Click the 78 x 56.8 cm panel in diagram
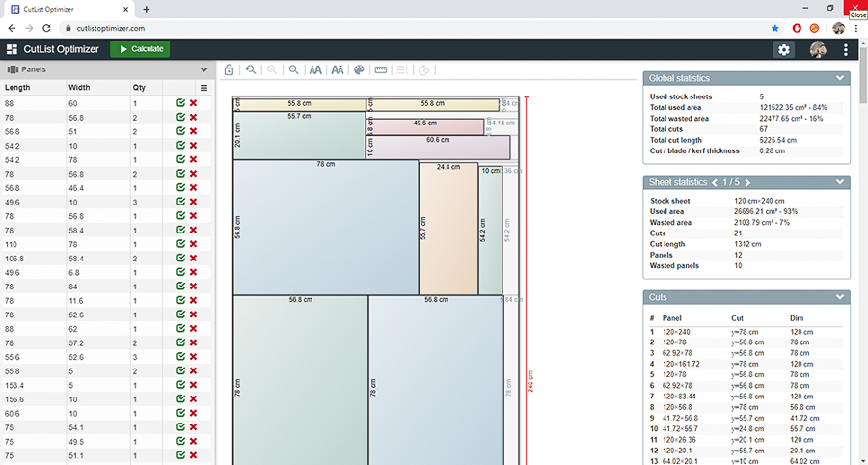 [x=325, y=227]
